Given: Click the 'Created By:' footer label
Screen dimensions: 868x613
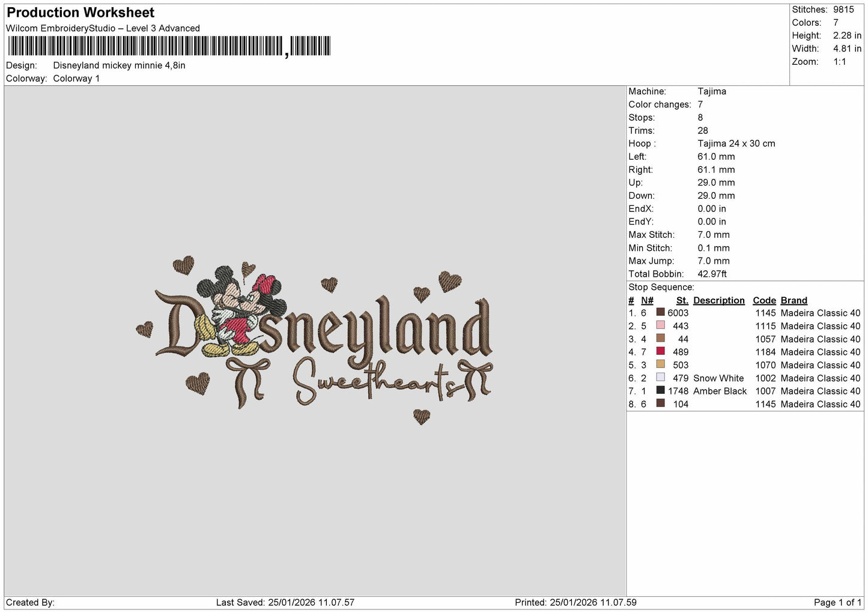Looking at the screenshot, I should click(30, 602).
